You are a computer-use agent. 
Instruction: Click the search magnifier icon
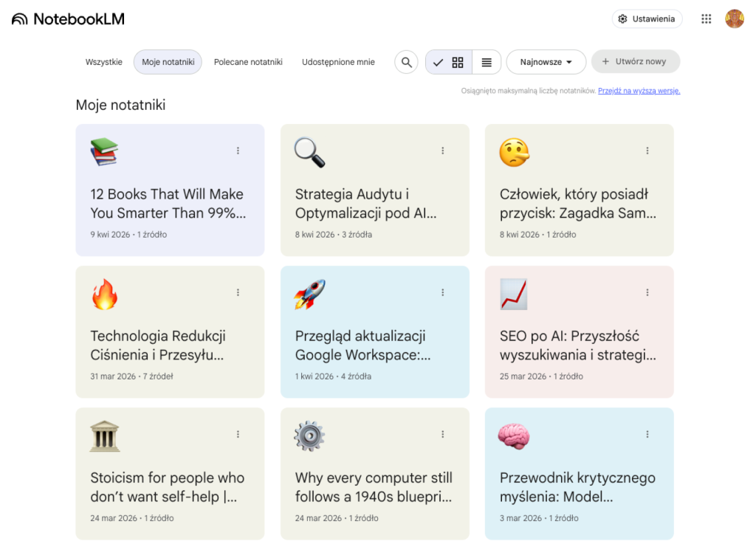pyautogui.click(x=406, y=62)
